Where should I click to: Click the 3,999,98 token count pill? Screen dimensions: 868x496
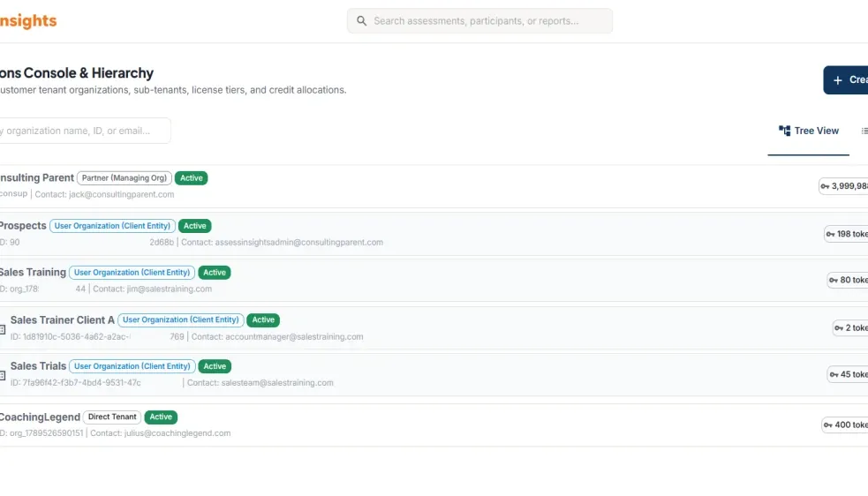tap(843, 186)
